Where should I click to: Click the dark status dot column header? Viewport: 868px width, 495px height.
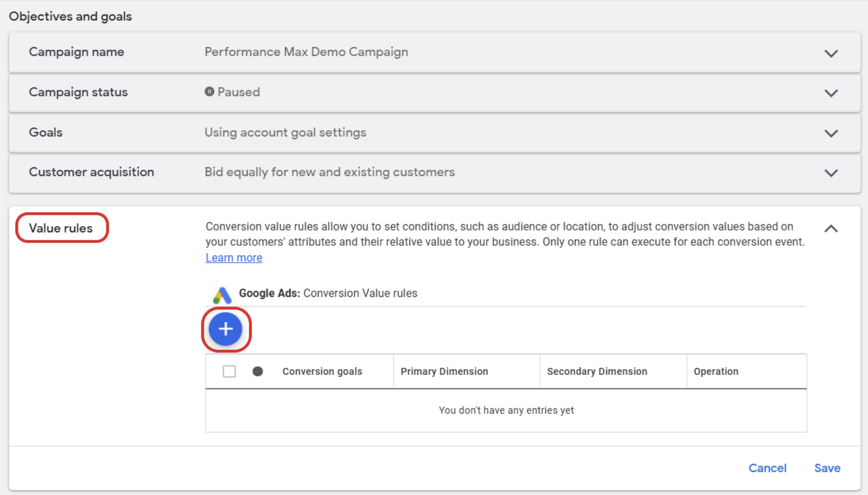[x=258, y=371]
